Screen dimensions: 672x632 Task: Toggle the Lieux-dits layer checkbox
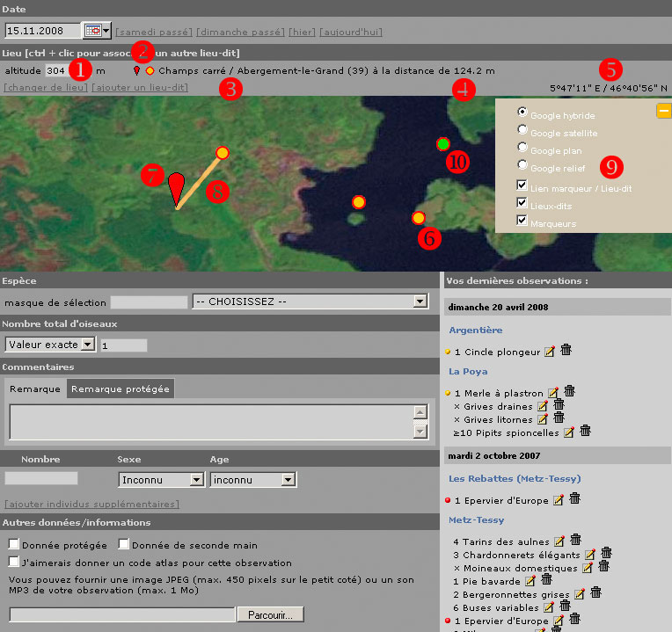522,202
